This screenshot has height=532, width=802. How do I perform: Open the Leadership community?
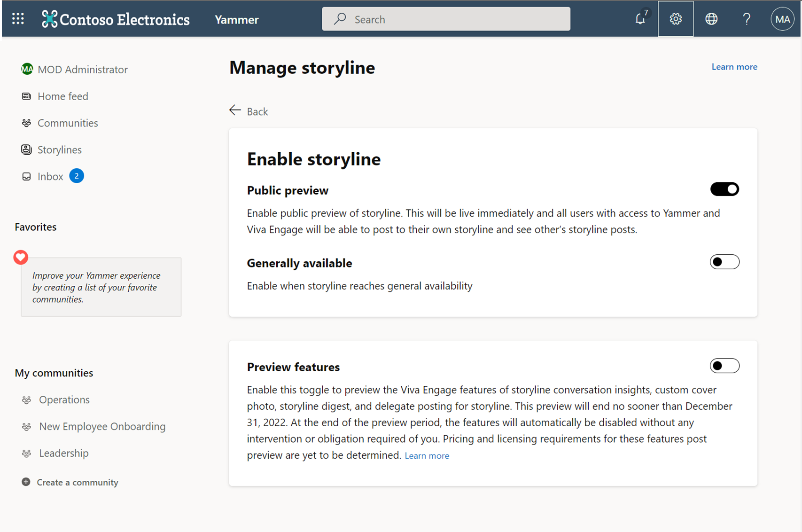click(63, 453)
